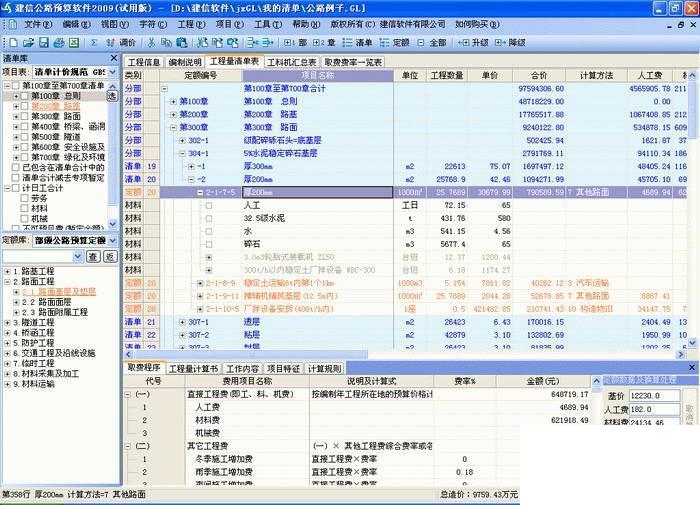
Task: Open the quota search combo box dropdown
Action: click(78, 256)
